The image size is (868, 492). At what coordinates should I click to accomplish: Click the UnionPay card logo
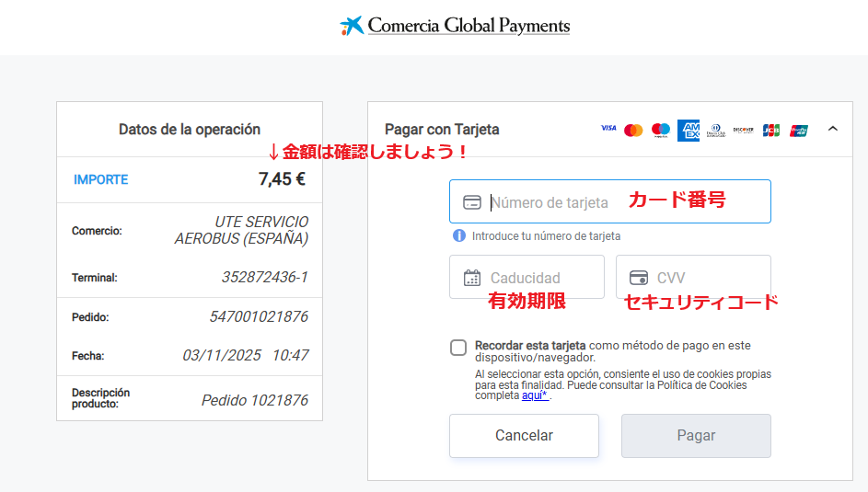click(x=798, y=131)
